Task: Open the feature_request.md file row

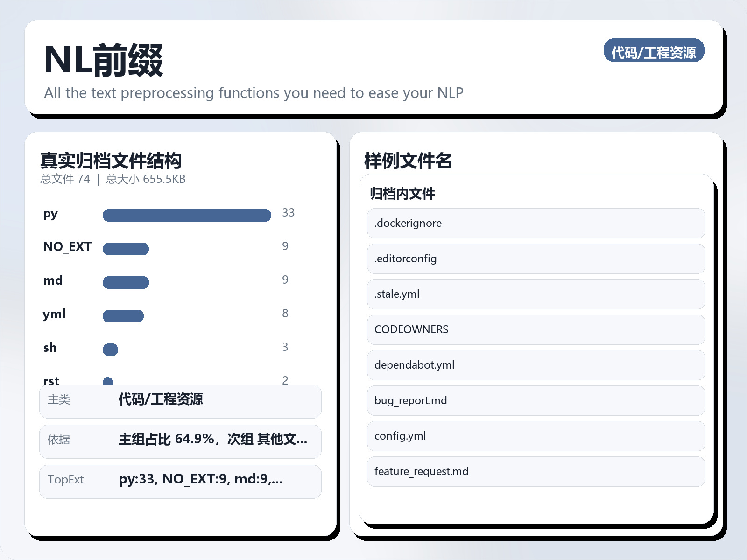Action: [x=536, y=471]
